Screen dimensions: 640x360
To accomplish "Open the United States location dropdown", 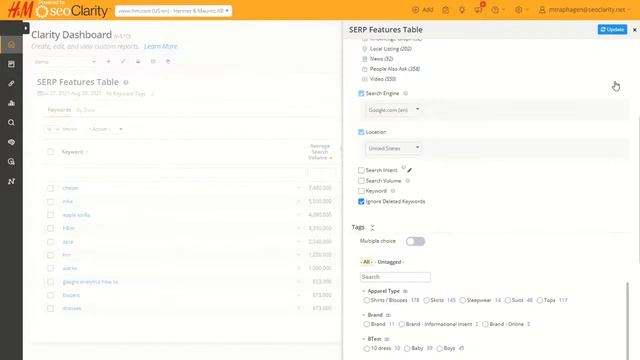I will click(393, 148).
